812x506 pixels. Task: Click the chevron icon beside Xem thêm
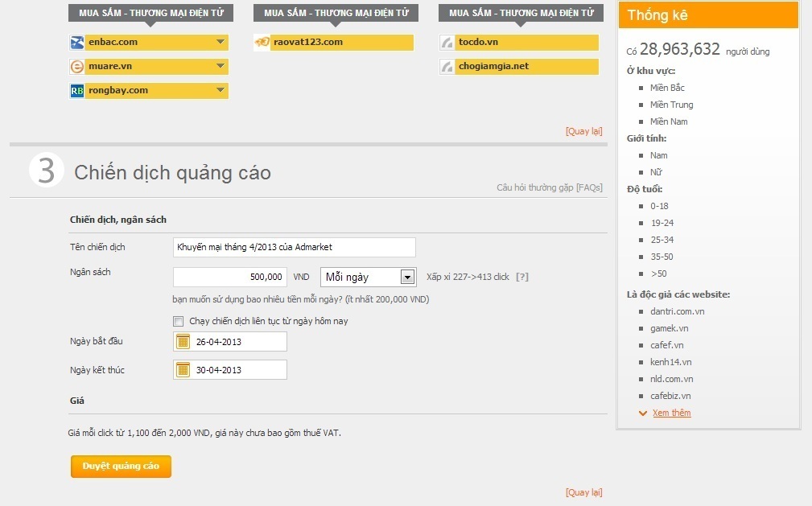(x=643, y=413)
